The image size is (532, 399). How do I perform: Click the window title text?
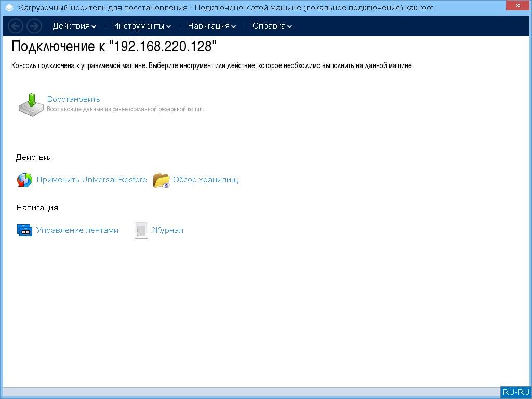226,8
